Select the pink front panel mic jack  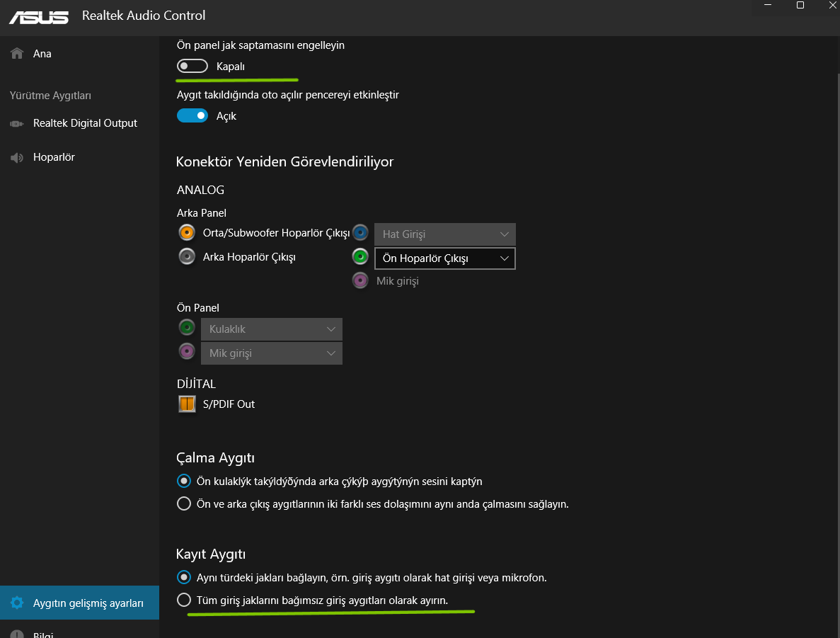tap(187, 352)
